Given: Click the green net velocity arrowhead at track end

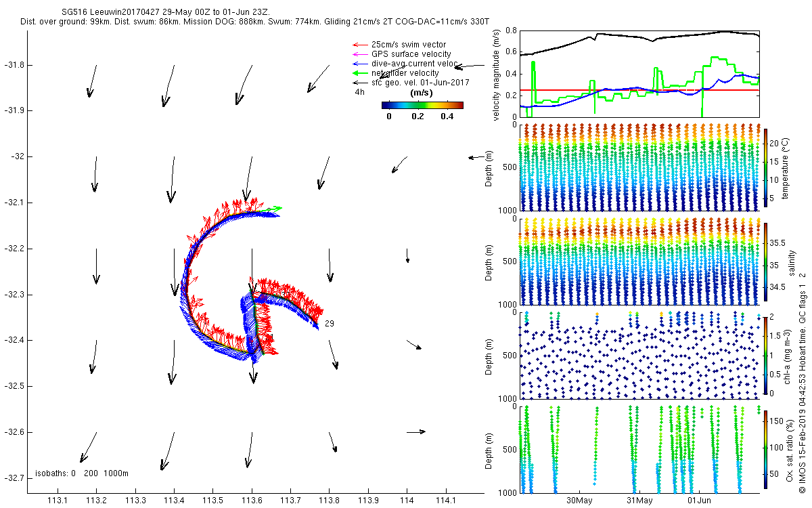Looking at the screenshot, I should (x=276, y=208).
